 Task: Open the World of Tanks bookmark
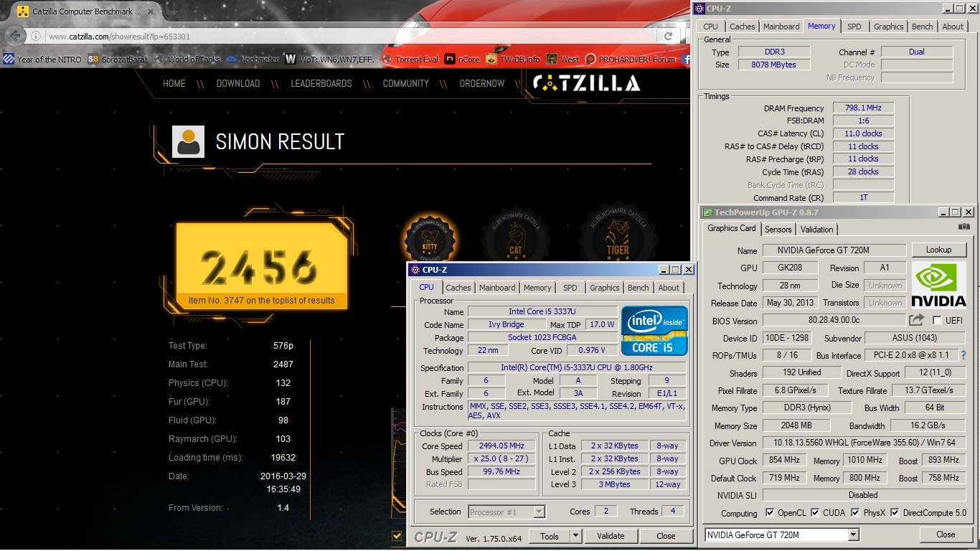pyautogui.click(x=187, y=60)
